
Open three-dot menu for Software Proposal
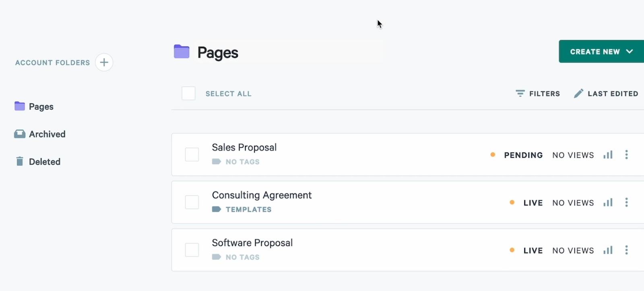point(626,250)
